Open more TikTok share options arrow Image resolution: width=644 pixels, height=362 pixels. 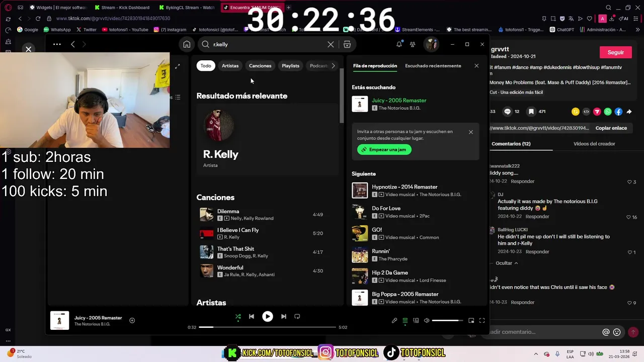click(x=629, y=112)
